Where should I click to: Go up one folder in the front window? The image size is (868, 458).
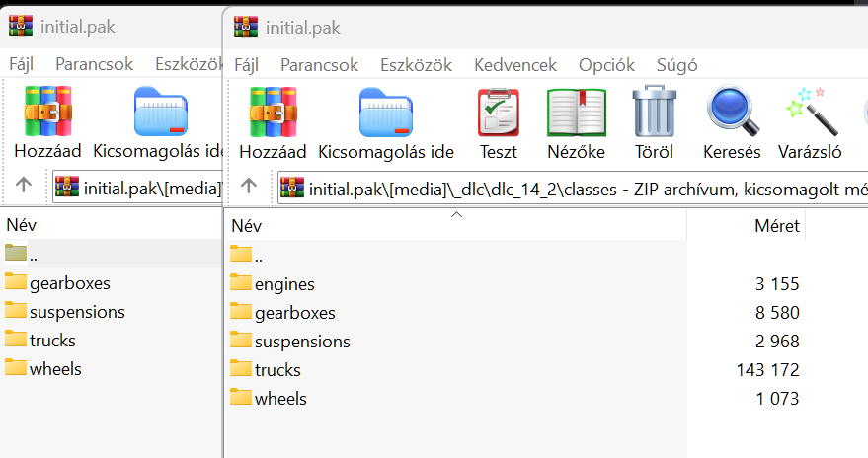[x=249, y=186]
